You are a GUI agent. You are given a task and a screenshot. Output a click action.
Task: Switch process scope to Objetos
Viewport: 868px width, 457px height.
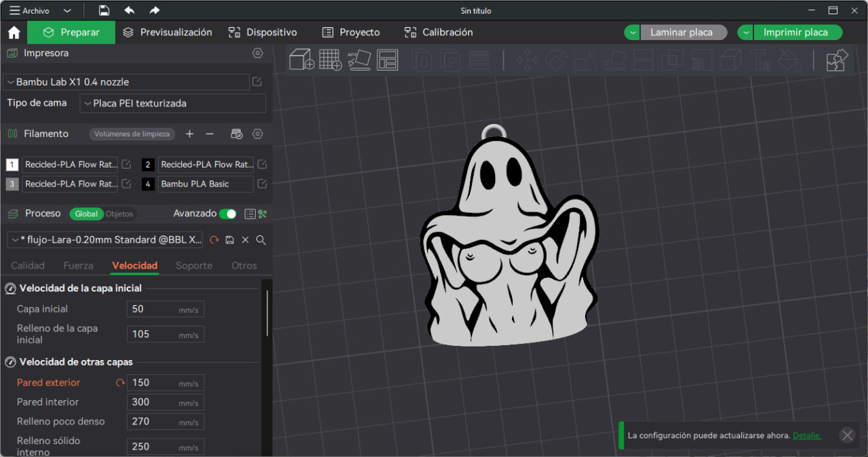click(119, 214)
